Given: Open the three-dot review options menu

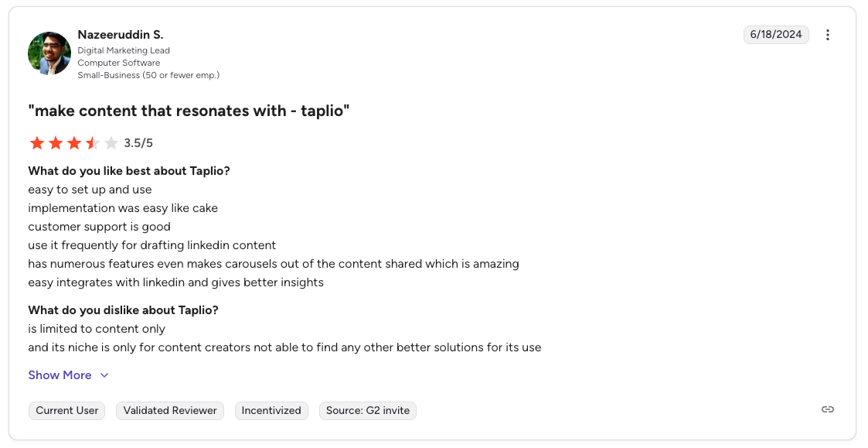Looking at the screenshot, I should tap(828, 35).
